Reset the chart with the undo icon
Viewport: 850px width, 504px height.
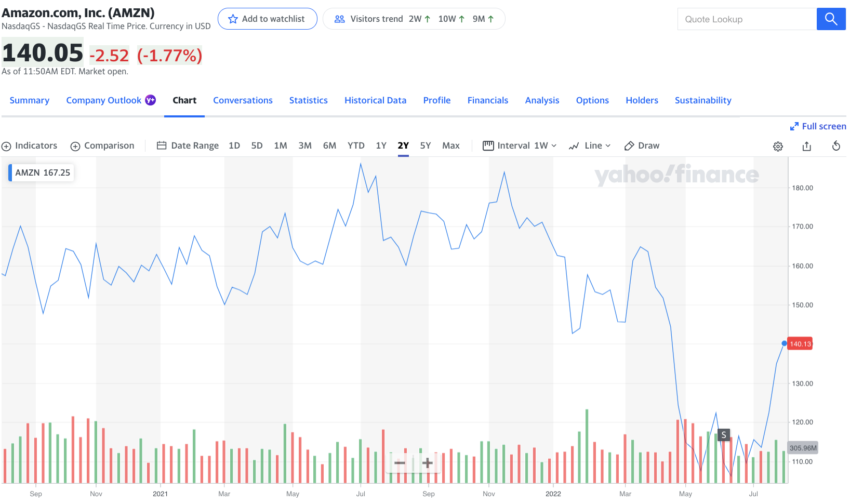[x=836, y=146]
